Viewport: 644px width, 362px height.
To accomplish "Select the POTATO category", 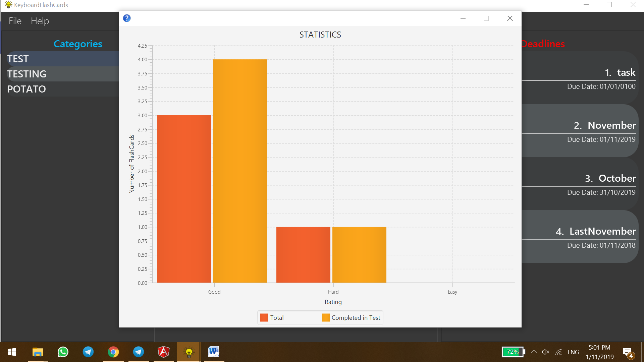I will point(26,89).
